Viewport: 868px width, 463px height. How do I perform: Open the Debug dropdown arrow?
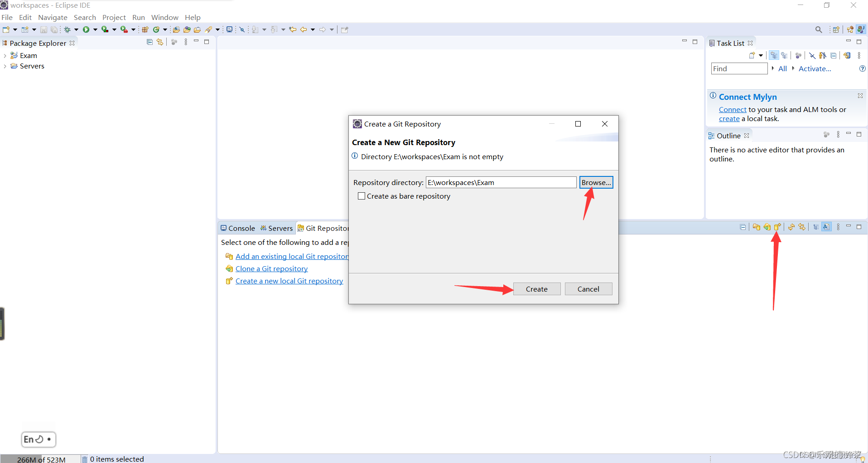coord(76,29)
